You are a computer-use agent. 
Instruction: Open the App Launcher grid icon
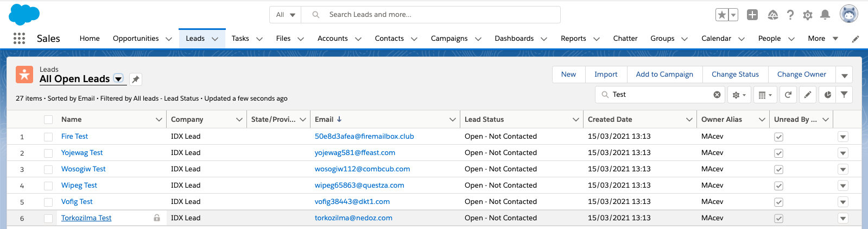coord(19,38)
